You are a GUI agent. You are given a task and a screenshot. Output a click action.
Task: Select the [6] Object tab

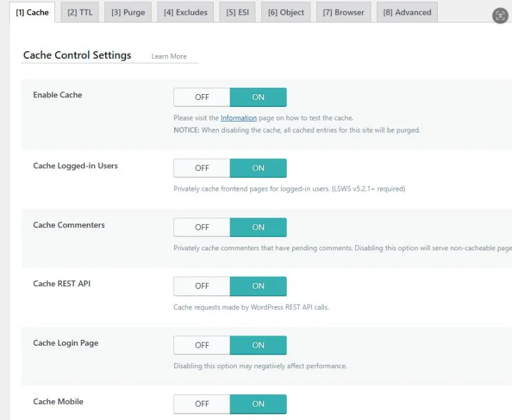pyautogui.click(x=286, y=12)
